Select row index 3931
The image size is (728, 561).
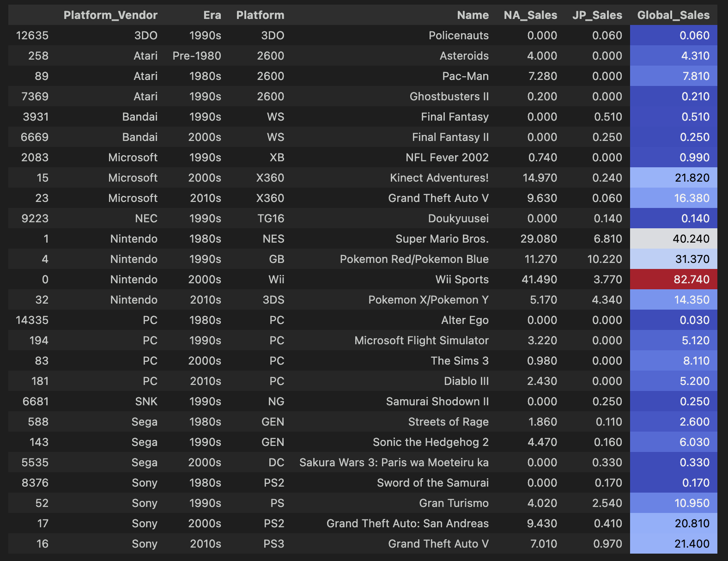(x=36, y=117)
